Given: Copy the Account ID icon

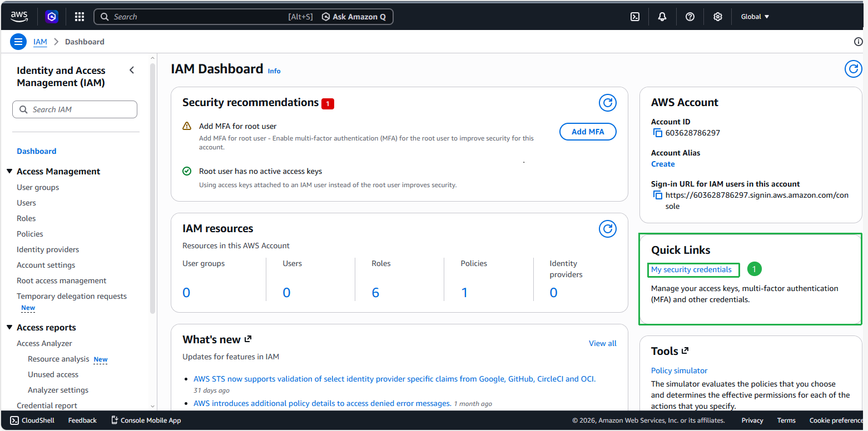Looking at the screenshot, I should pos(658,133).
